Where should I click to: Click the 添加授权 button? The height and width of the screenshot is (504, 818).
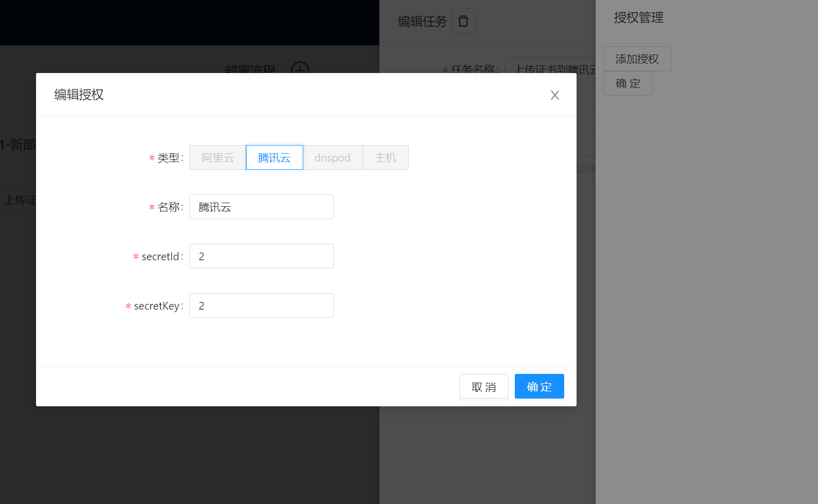[x=637, y=59]
